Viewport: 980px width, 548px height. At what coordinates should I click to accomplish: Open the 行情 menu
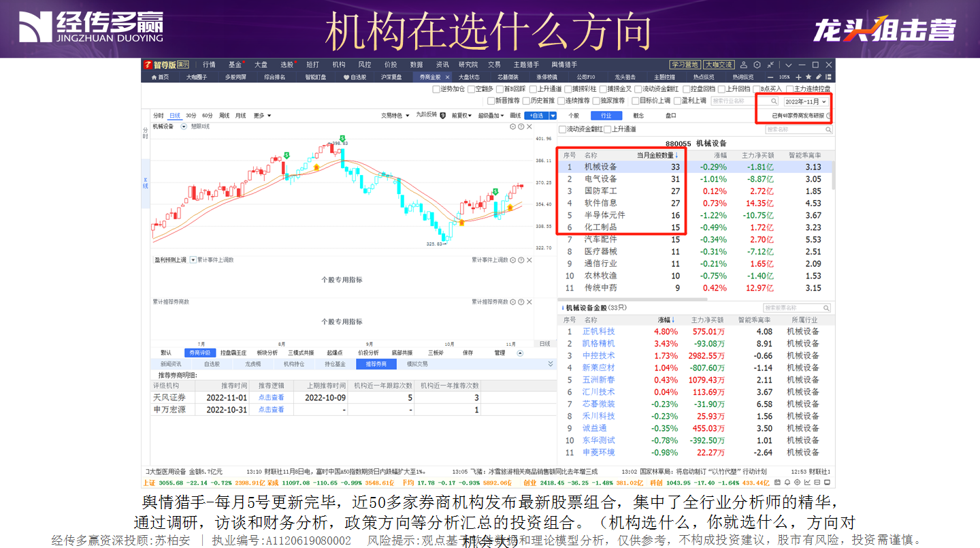[x=209, y=65]
